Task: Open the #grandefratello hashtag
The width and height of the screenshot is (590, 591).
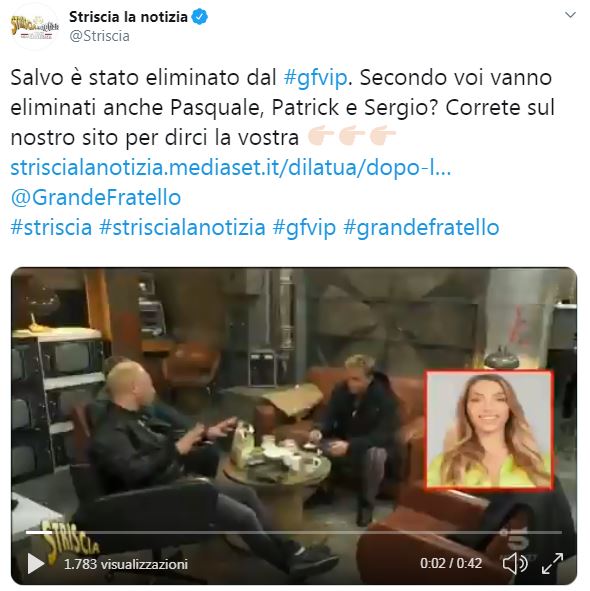Action: [x=421, y=228]
